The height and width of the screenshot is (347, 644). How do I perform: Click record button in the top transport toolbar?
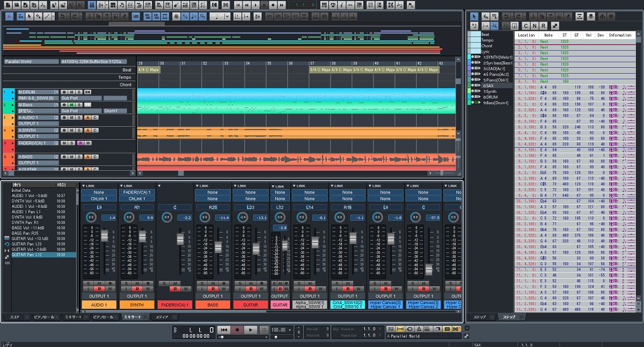273,5
